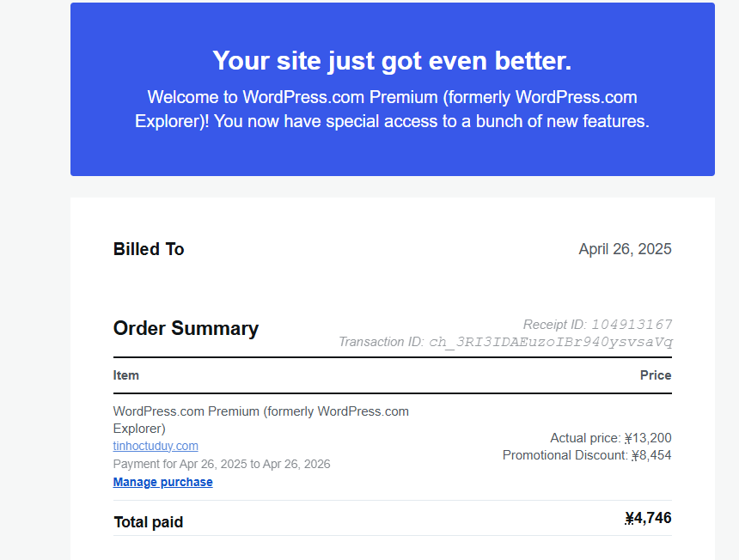Click the Receipt ID label
This screenshot has width=739, height=560.
[554, 325]
